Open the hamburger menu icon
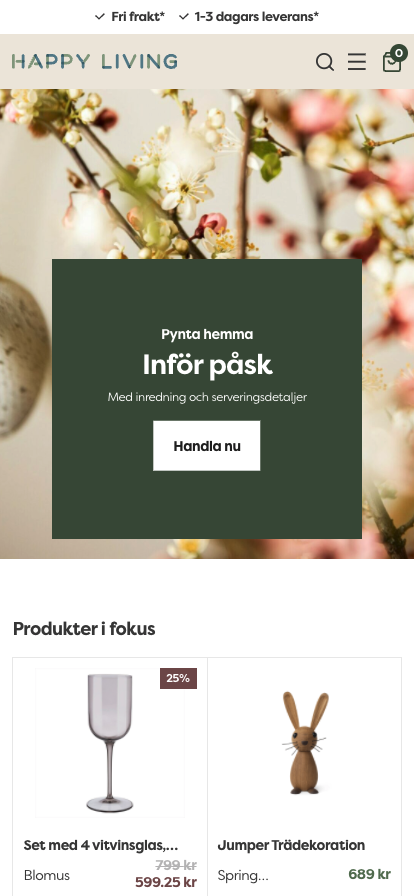The width and height of the screenshot is (414, 896). [x=357, y=62]
